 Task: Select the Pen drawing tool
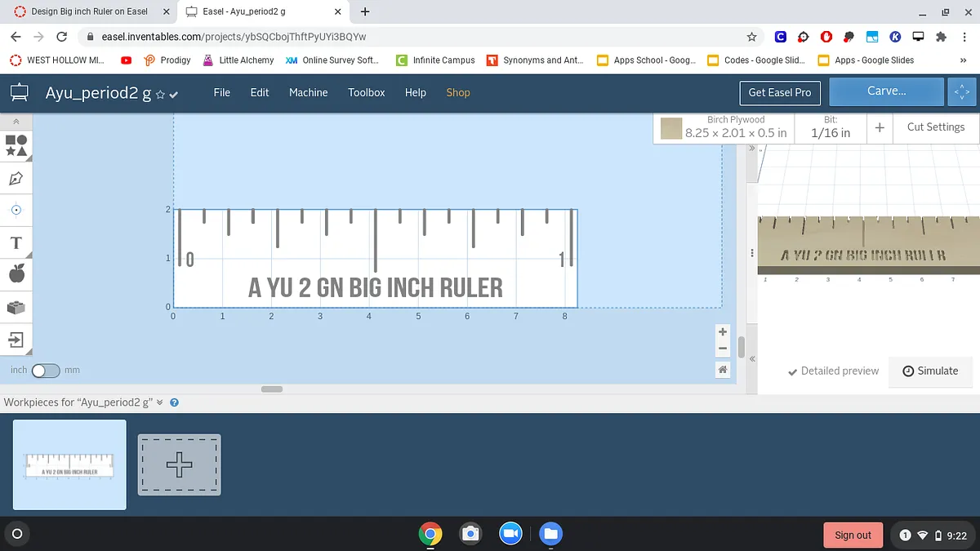click(x=16, y=178)
